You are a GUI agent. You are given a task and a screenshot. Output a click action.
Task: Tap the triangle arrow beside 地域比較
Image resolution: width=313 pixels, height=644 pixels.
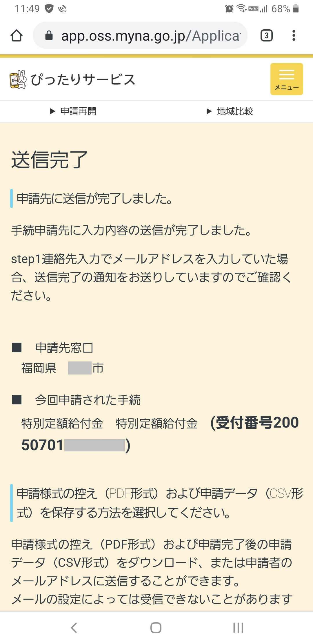[209, 111]
